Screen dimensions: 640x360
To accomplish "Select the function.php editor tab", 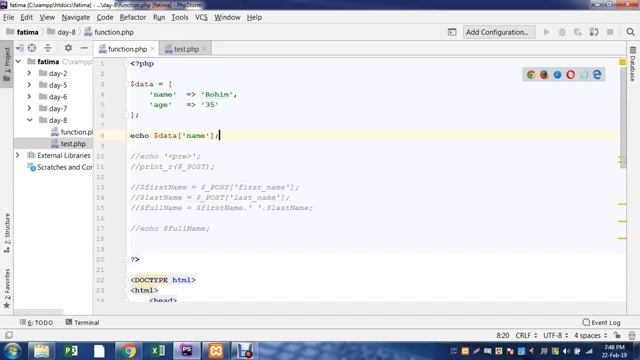I will [127, 49].
